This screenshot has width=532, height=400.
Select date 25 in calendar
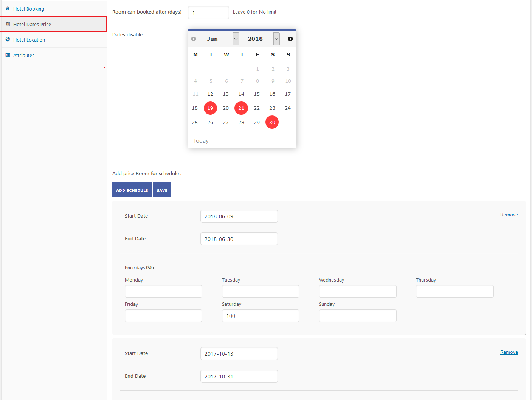click(x=195, y=123)
